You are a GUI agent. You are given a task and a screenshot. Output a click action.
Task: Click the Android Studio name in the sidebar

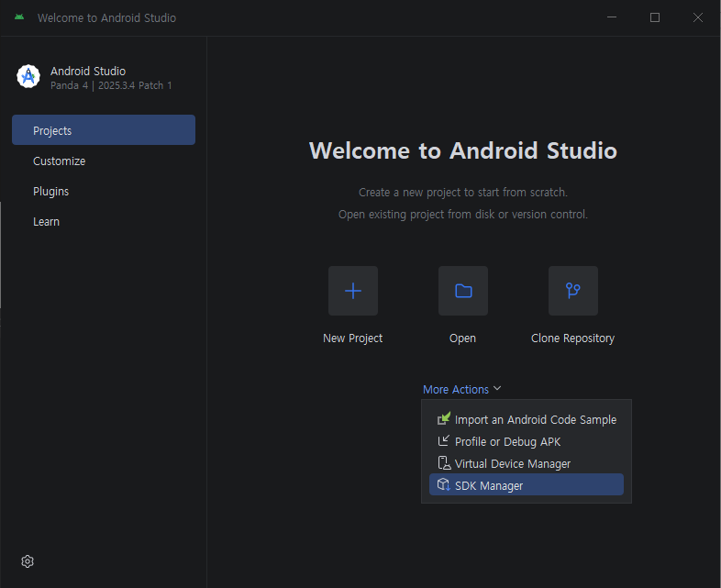(x=88, y=71)
